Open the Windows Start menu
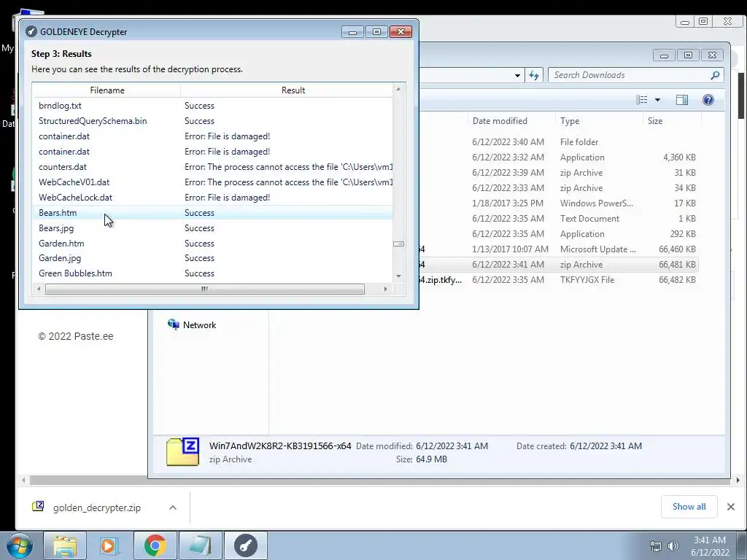Image resolution: width=747 pixels, height=560 pixels. pyautogui.click(x=20, y=545)
